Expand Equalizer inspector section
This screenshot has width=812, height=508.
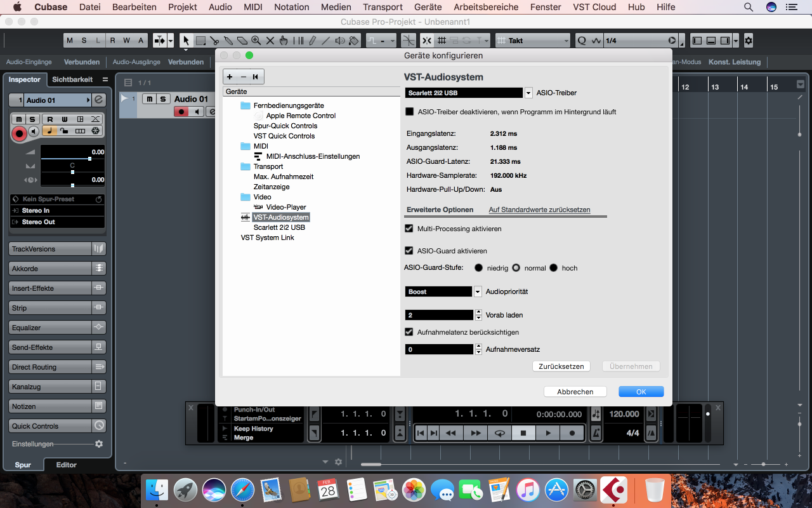(x=57, y=328)
